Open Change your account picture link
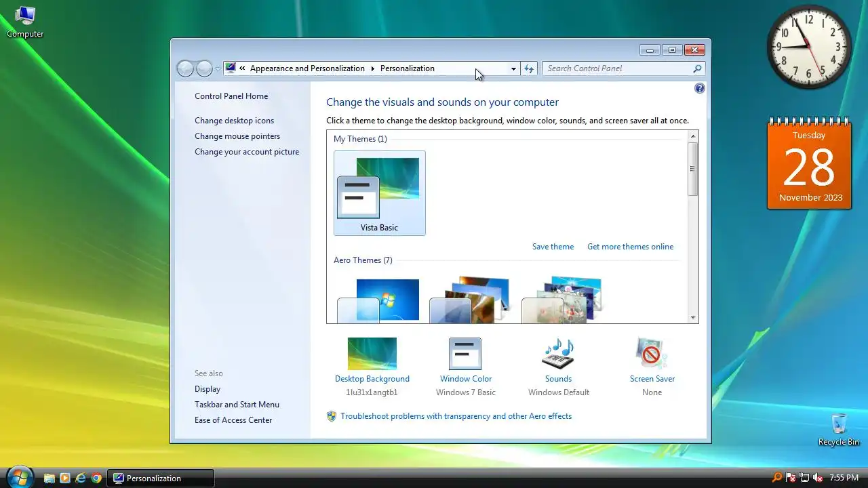Screen dimensions: 868x488 247,152
